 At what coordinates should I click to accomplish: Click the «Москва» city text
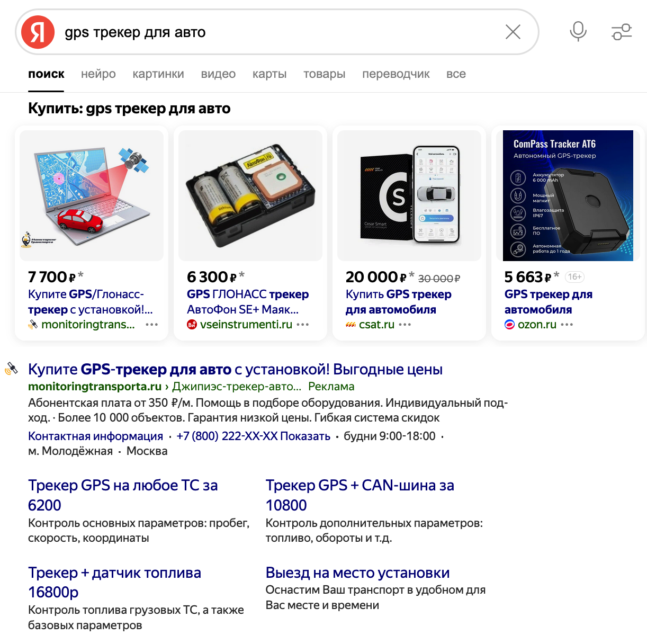click(147, 451)
